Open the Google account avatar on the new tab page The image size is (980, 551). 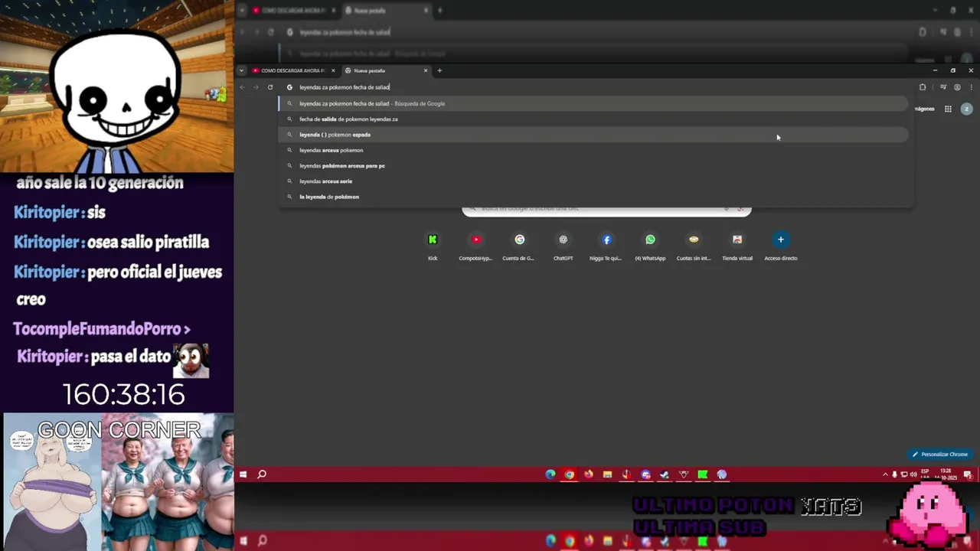pos(966,109)
